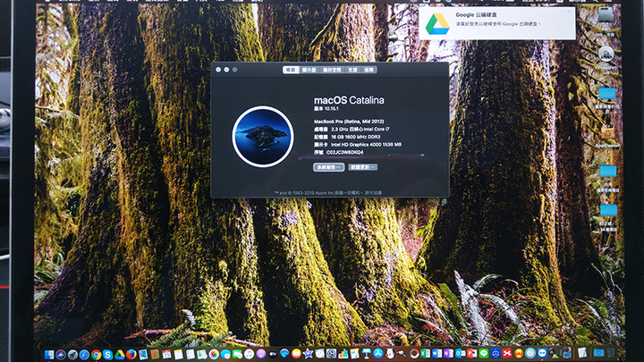Click the System Report button
Image resolution: width=644 pixels, height=362 pixels.
tap(328, 167)
